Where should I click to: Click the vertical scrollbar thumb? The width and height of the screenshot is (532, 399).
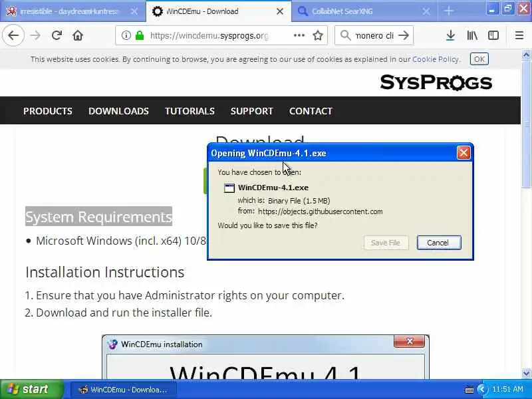point(526,124)
